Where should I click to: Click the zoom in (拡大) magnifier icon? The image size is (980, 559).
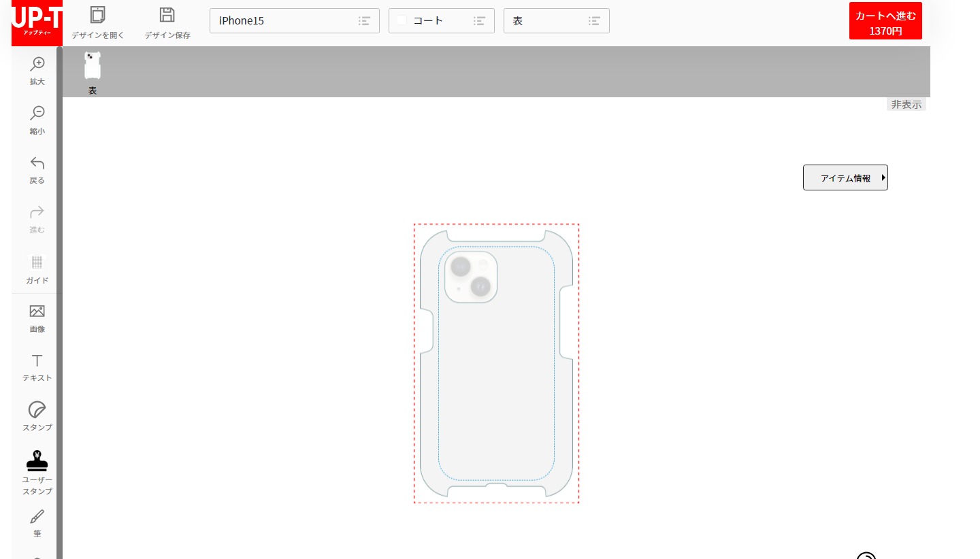37,64
